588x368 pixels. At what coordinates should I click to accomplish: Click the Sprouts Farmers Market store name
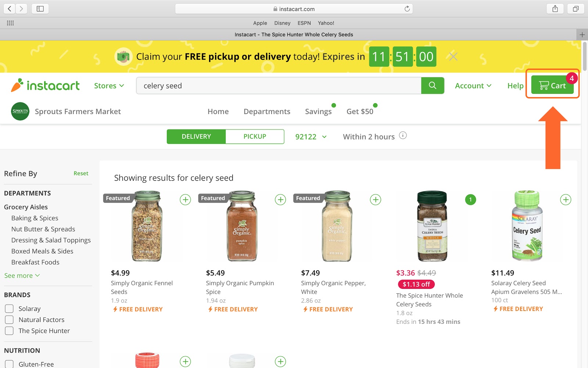pyautogui.click(x=78, y=112)
